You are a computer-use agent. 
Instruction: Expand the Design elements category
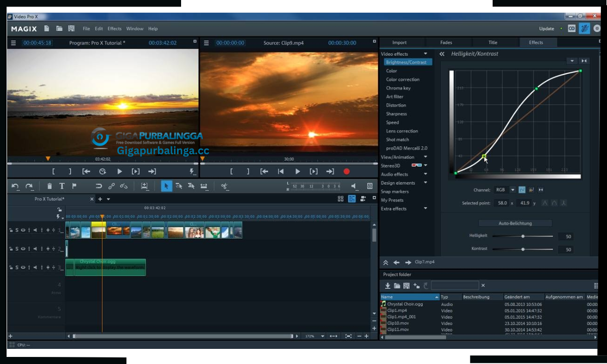(425, 183)
